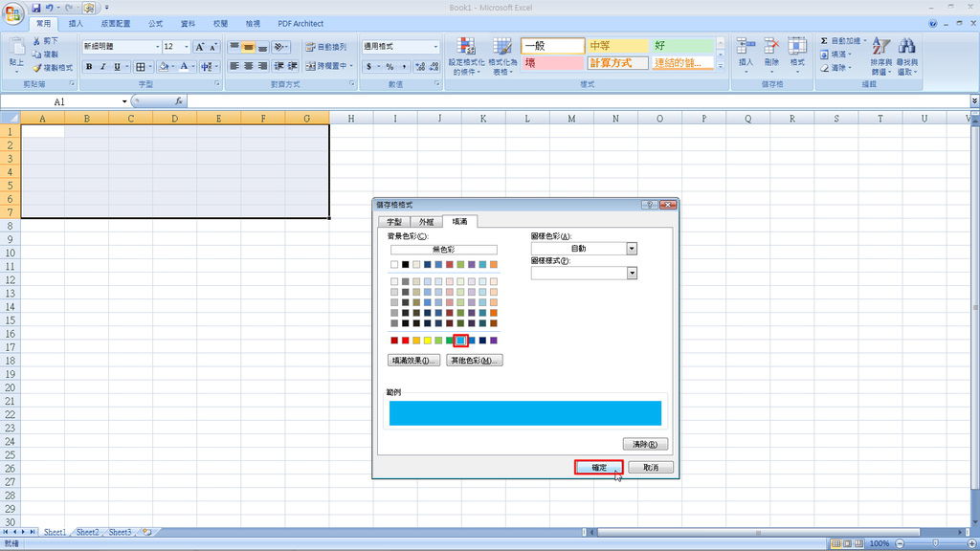Expand the cell styles gallery
Viewport: 980px width, 551px height.
(720, 66)
